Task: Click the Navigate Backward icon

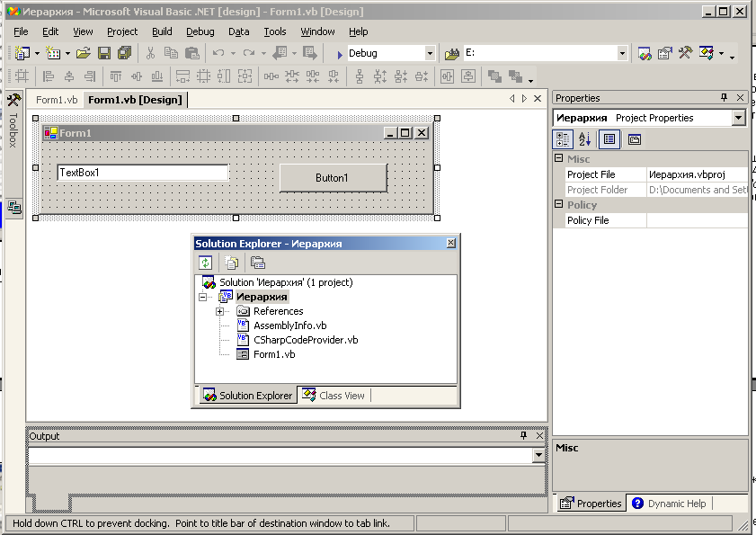Action: pyautogui.click(x=280, y=53)
